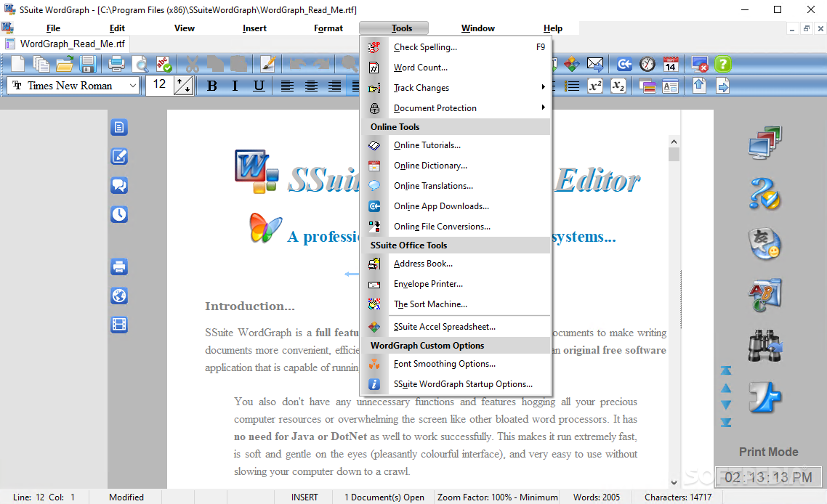Expand the Document Protection submenu
This screenshot has width=827, height=504.
coord(456,108)
